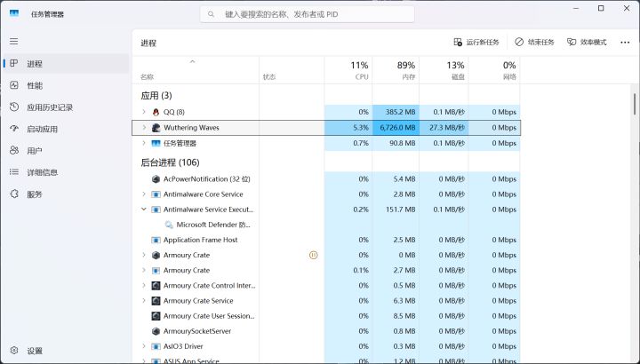
Task: Click the Startup apps gauge icon
Action: click(14, 129)
